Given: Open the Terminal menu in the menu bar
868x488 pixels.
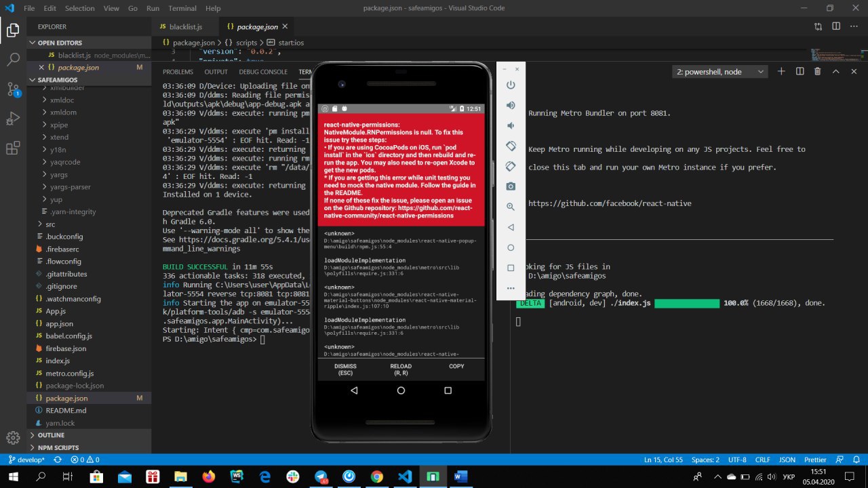Looking at the screenshot, I should pyautogui.click(x=182, y=8).
